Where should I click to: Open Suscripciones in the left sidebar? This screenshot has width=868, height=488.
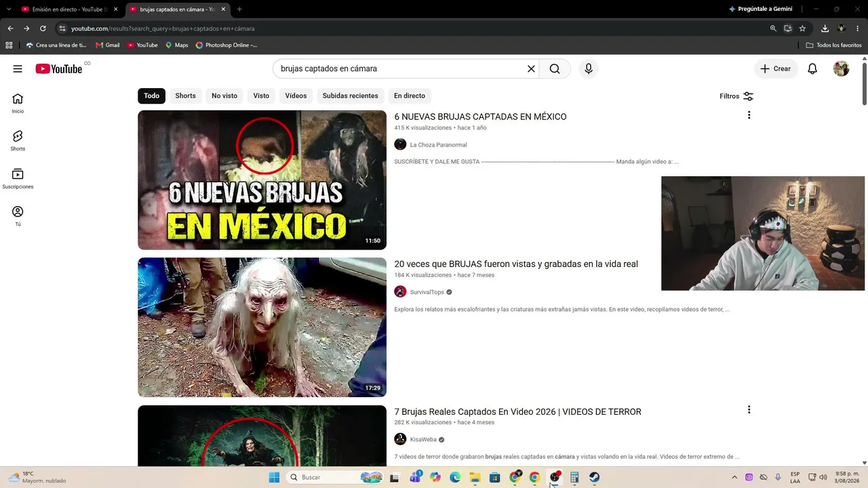tap(18, 179)
